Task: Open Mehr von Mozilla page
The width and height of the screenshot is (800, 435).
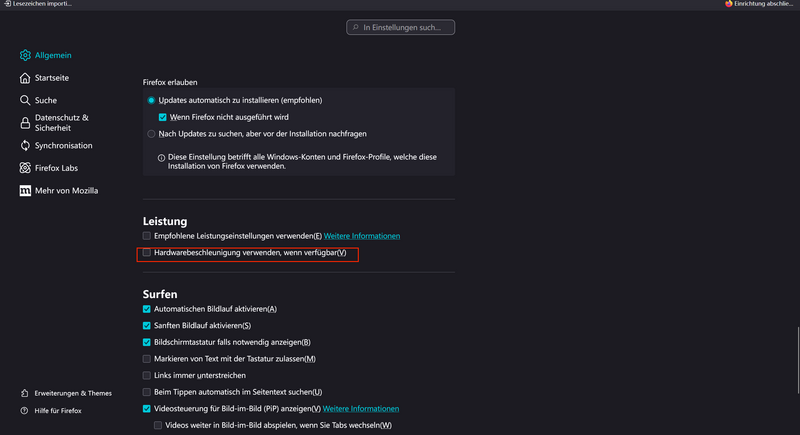Action: [x=66, y=191]
